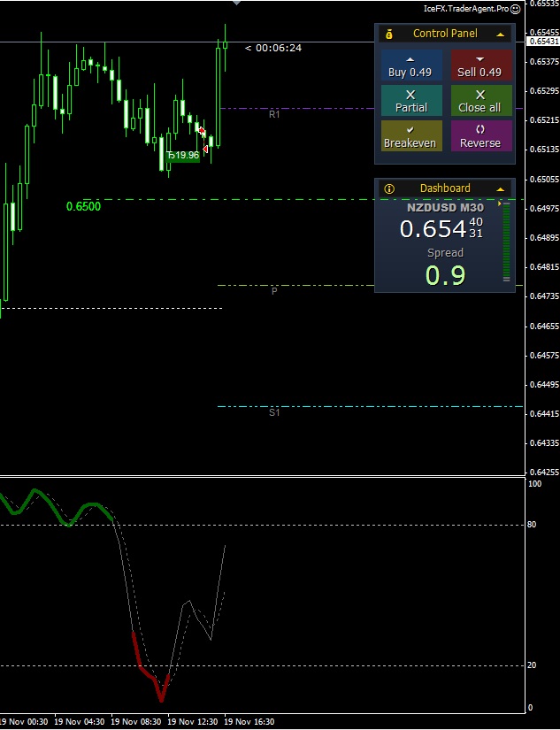The height and width of the screenshot is (730, 560).
Task: Click the 19 Nov 04:30 time label
Action: 79,722
